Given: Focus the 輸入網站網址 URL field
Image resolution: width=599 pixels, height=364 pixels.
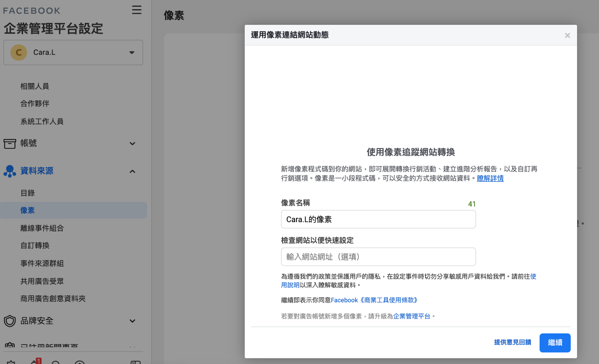Looking at the screenshot, I should [x=378, y=257].
